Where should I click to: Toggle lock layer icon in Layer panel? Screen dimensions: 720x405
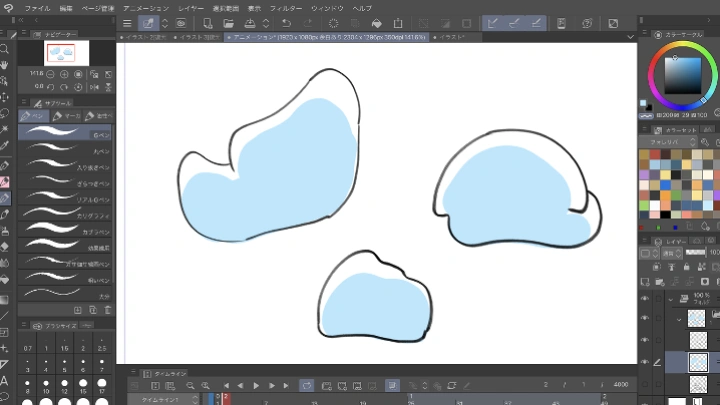686,267
